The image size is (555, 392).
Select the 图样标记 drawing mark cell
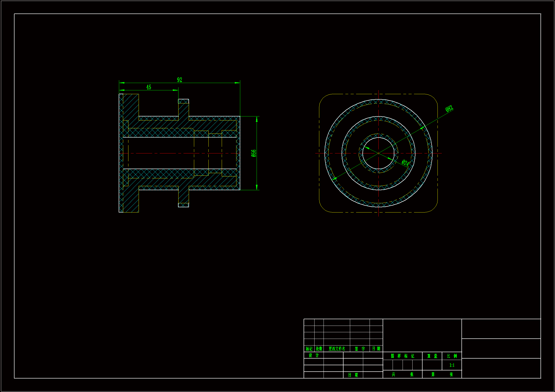[x=402, y=356]
